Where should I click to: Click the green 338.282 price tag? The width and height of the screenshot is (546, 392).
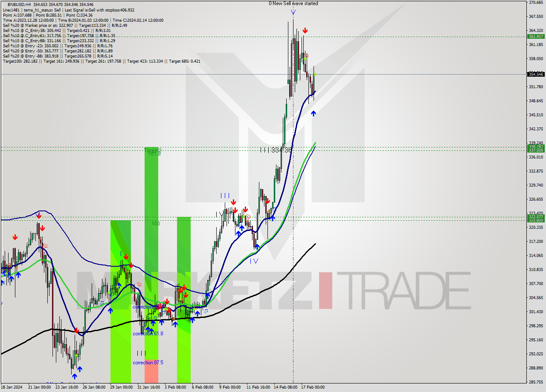536,147
